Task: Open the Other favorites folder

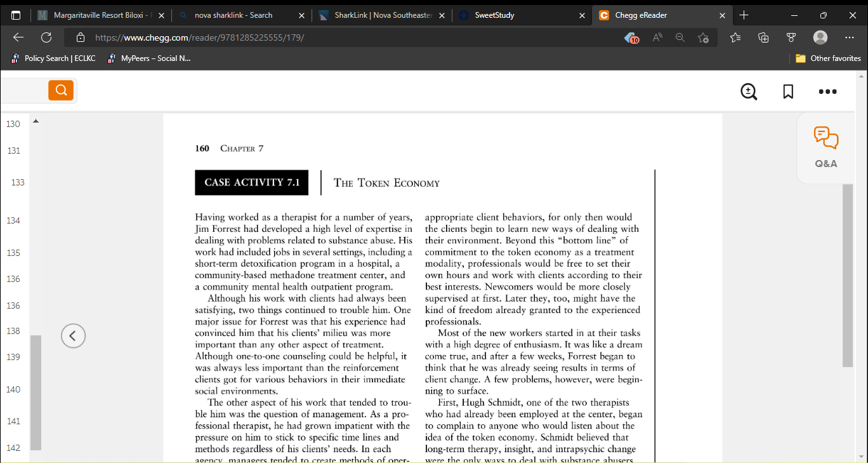Action: 828,58
